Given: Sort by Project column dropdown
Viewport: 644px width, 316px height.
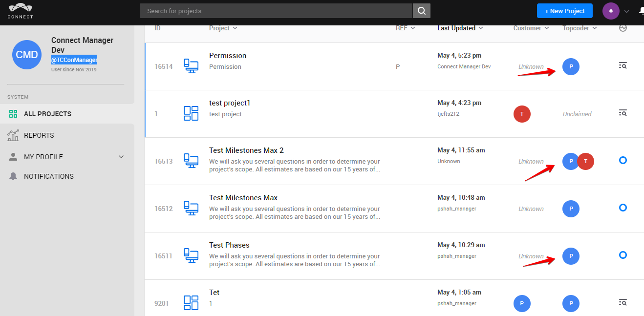Looking at the screenshot, I should pos(223,28).
